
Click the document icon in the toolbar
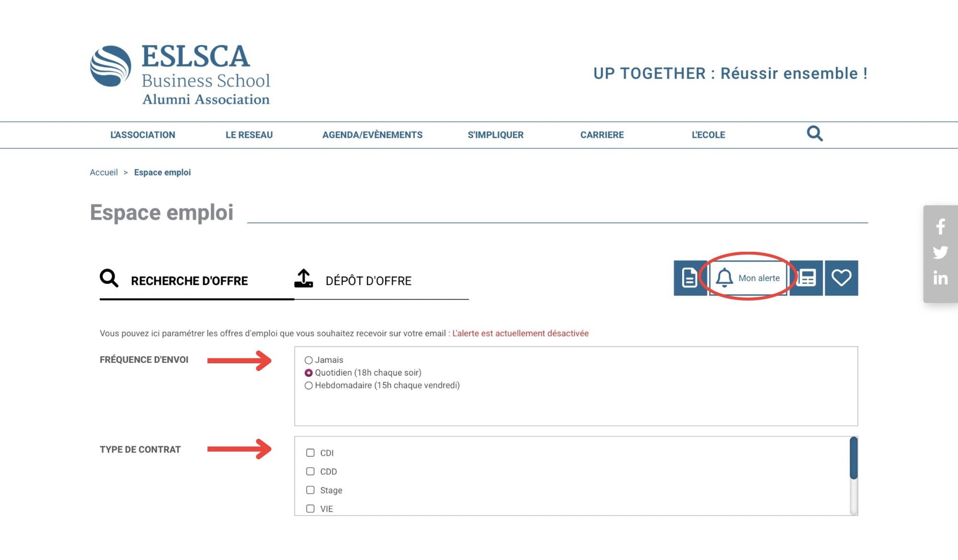click(690, 278)
